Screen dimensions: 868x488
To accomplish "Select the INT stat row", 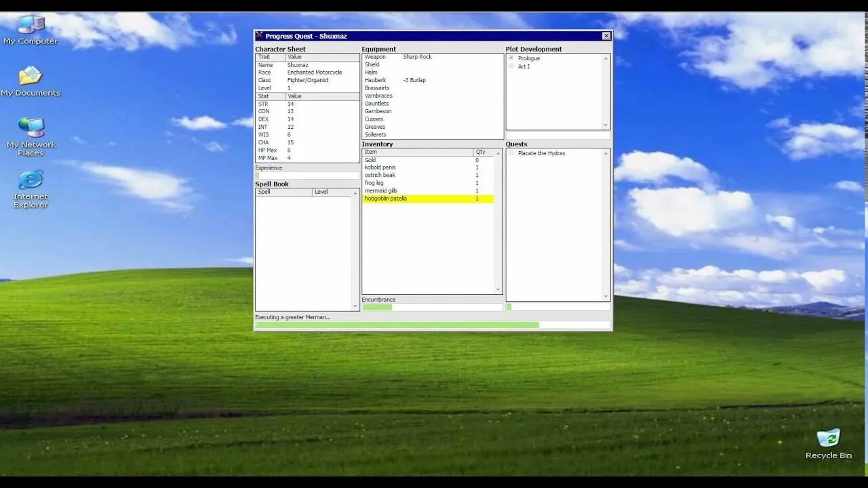I will (307, 127).
